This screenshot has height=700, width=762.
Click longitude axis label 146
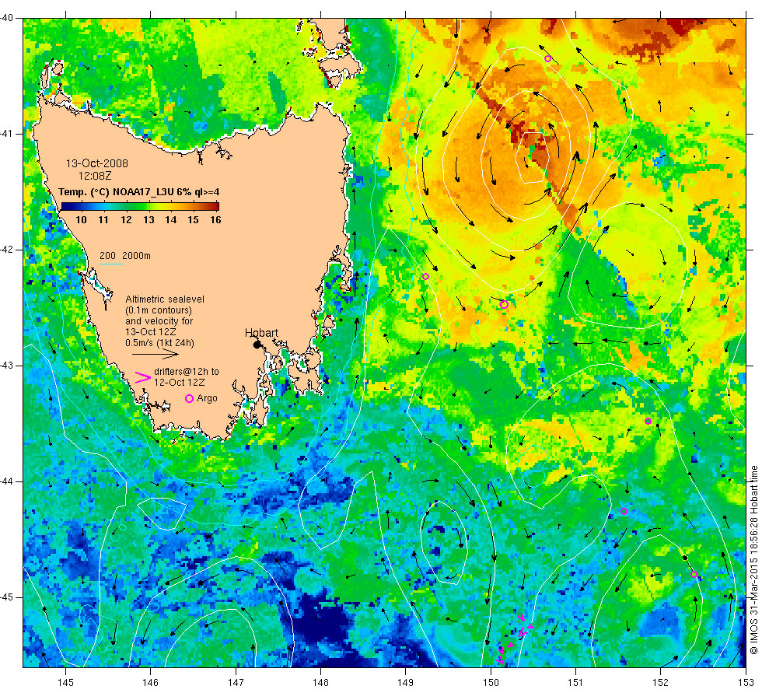pyautogui.click(x=151, y=683)
